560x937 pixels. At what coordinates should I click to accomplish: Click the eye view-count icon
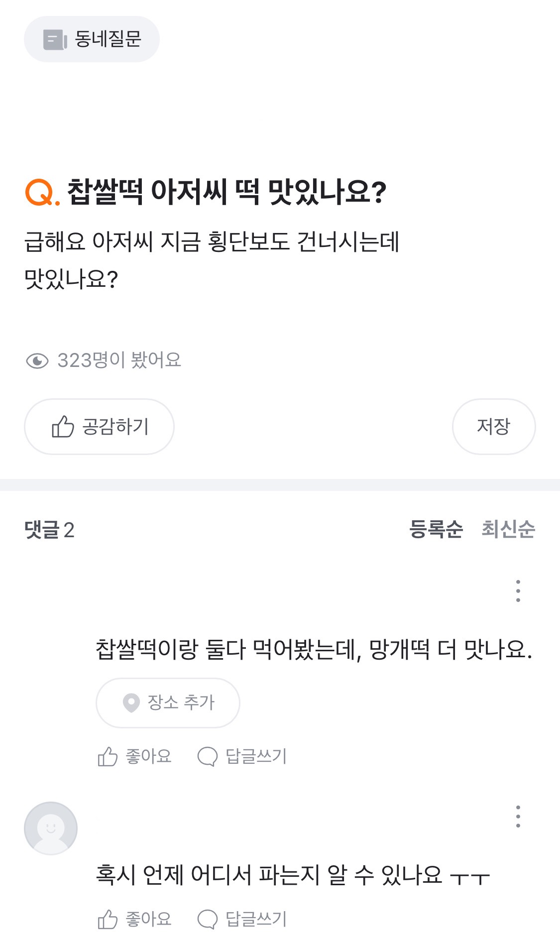37,360
